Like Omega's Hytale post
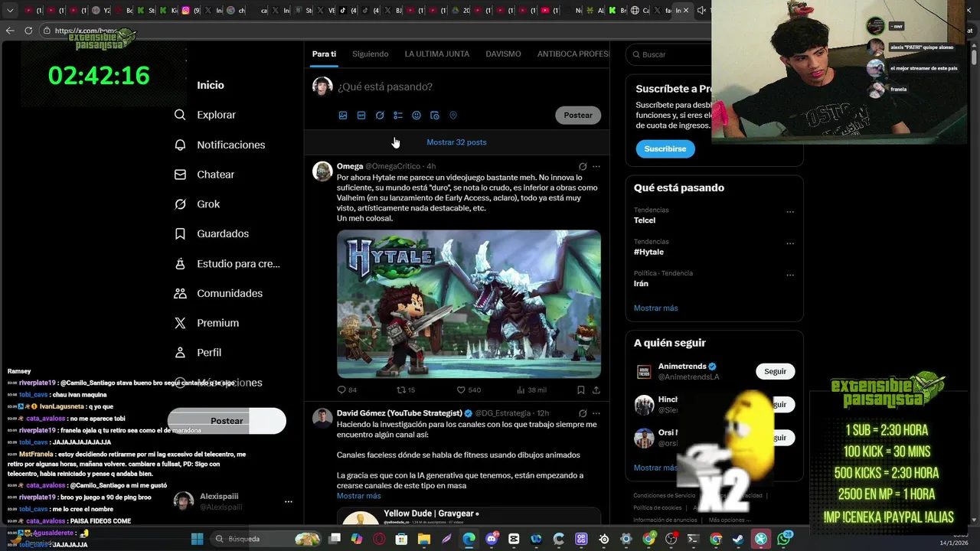Viewport: 980px width, 551px height. (x=469, y=390)
